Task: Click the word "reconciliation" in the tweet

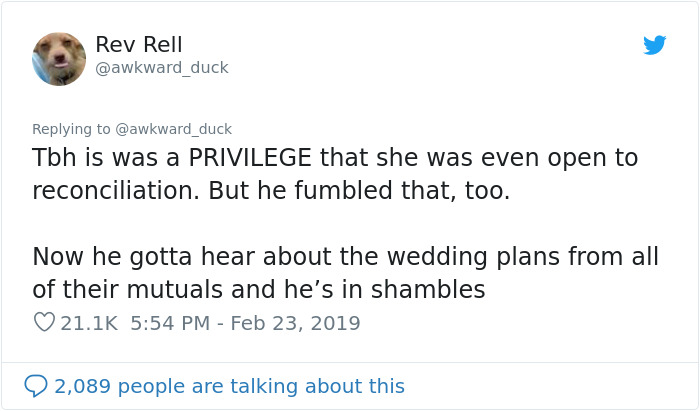Action: pyautogui.click(x=114, y=192)
